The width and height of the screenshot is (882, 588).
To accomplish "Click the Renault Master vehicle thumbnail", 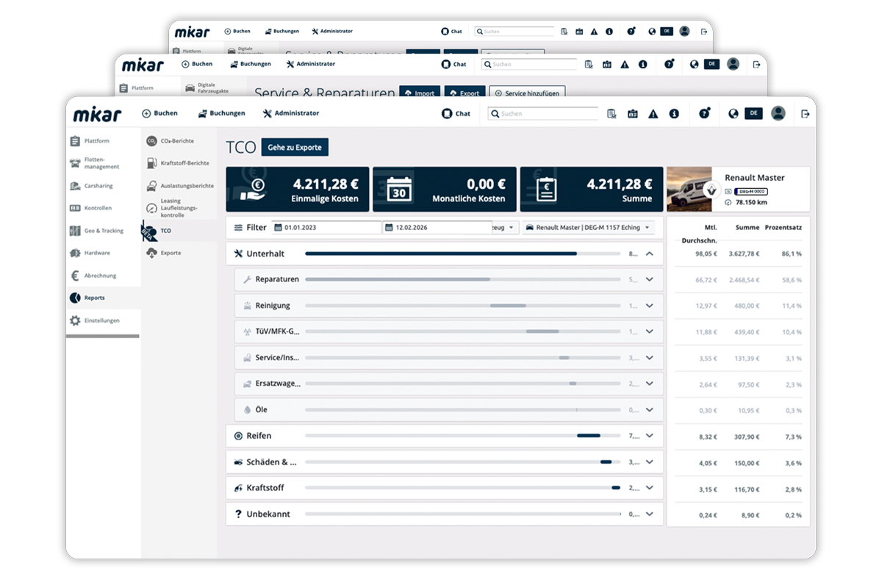I will (x=691, y=189).
